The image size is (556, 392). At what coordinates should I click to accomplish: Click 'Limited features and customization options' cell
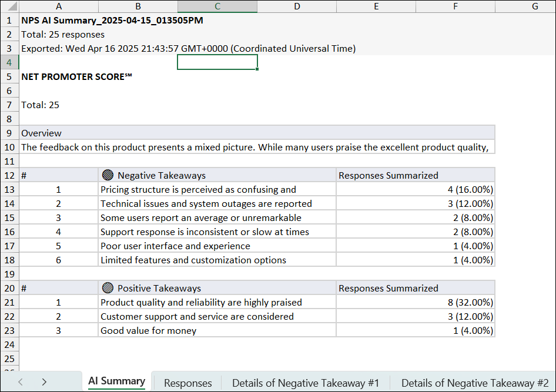[x=217, y=260]
